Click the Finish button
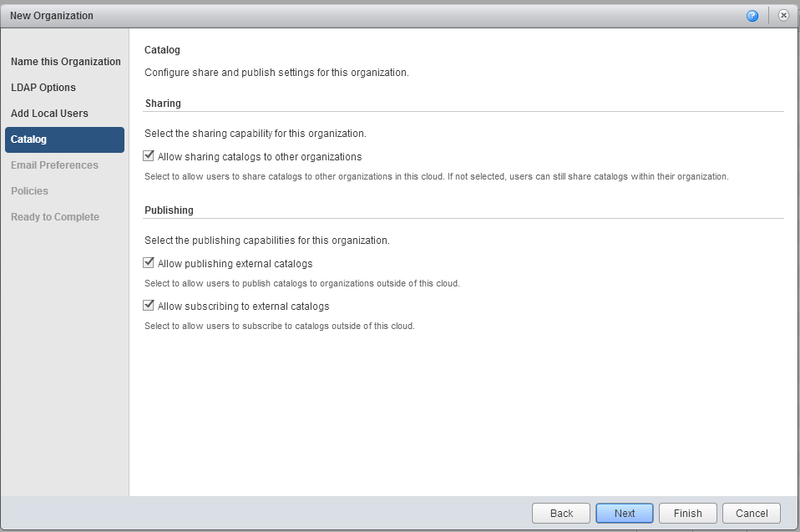Screen dimensions: 800x532 pyautogui.click(x=688, y=514)
